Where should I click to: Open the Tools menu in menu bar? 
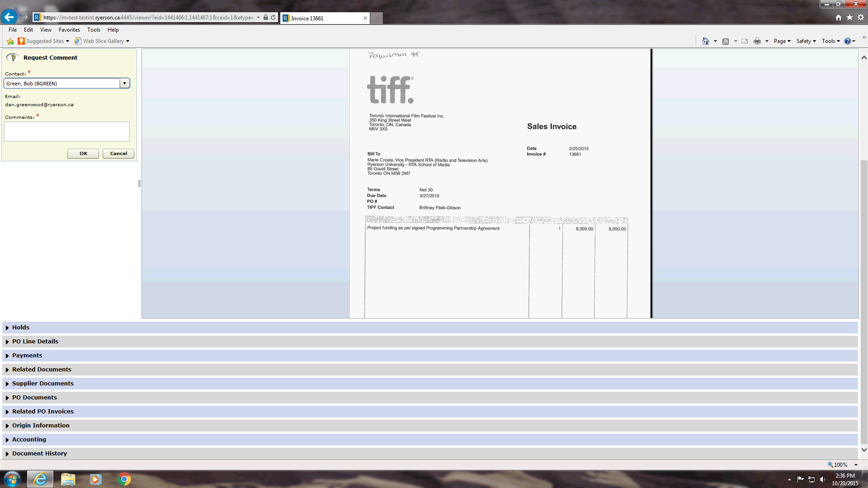tap(94, 30)
